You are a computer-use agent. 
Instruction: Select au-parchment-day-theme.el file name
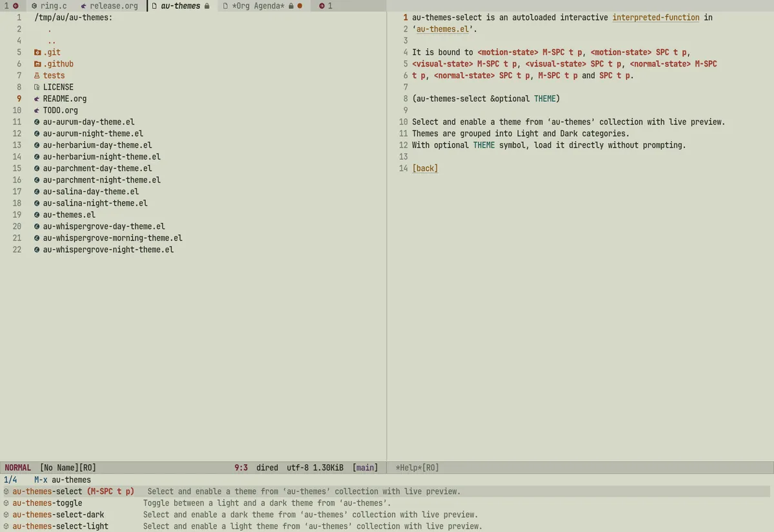coord(97,168)
